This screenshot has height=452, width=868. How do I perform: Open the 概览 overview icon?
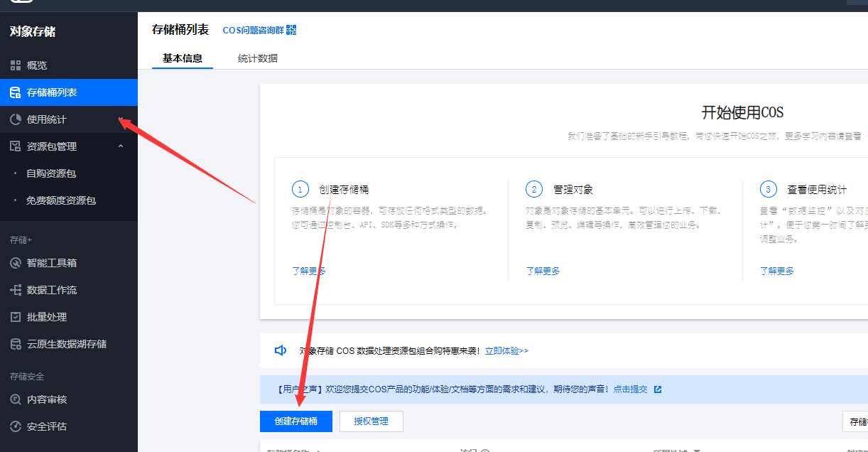coord(15,65)
